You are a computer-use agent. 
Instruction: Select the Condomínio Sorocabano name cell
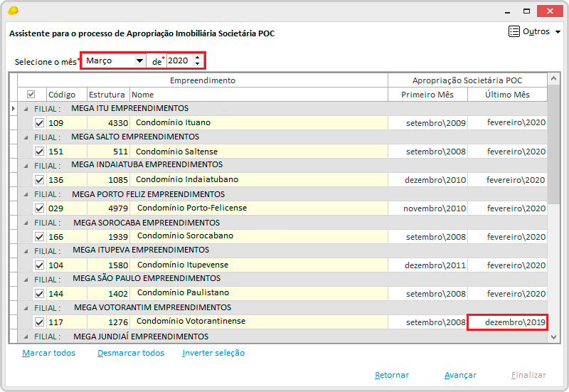point(259,236)
